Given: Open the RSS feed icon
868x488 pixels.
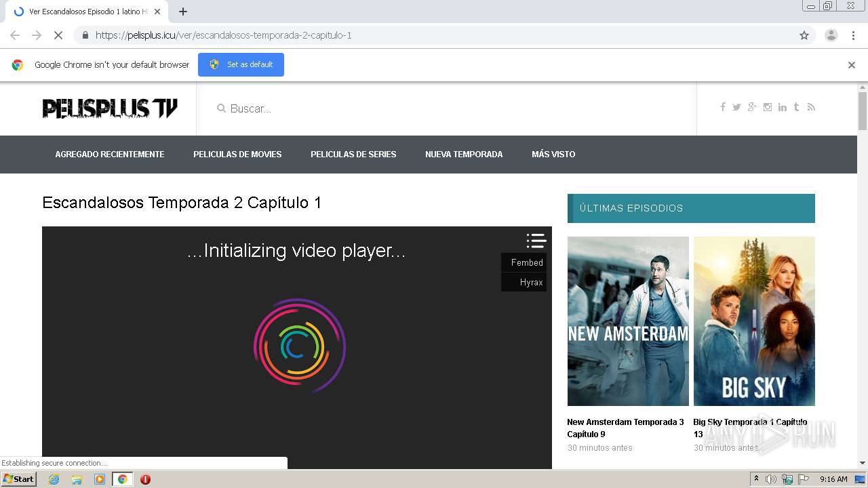Looking at the screenshot, I should 811,107.
